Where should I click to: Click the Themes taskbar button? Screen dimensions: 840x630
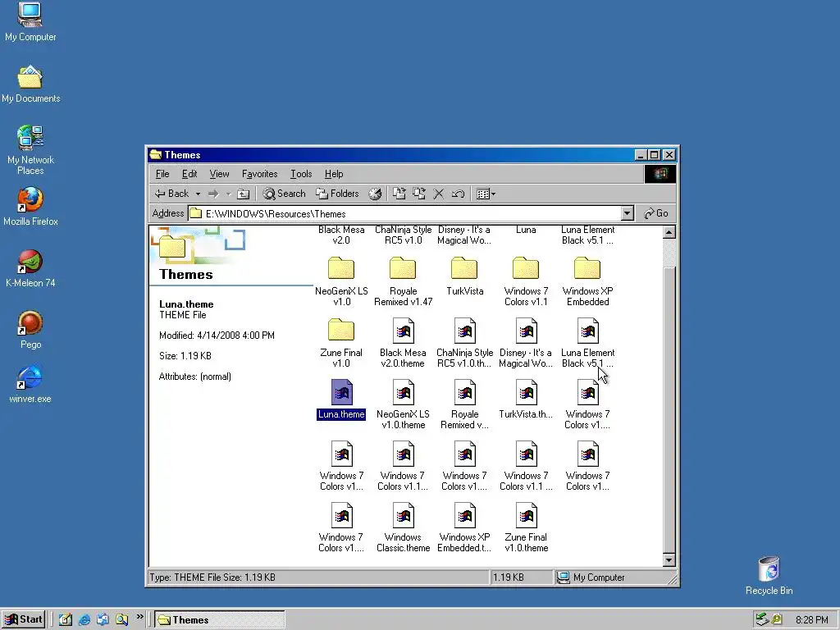tap(220, 620)
